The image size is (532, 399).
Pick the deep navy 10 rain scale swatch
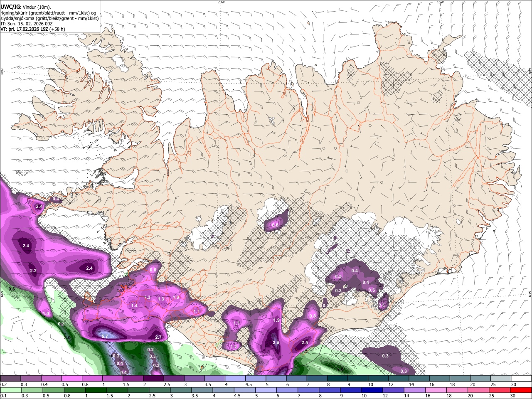pyautogui.click(x=372, y=390)
